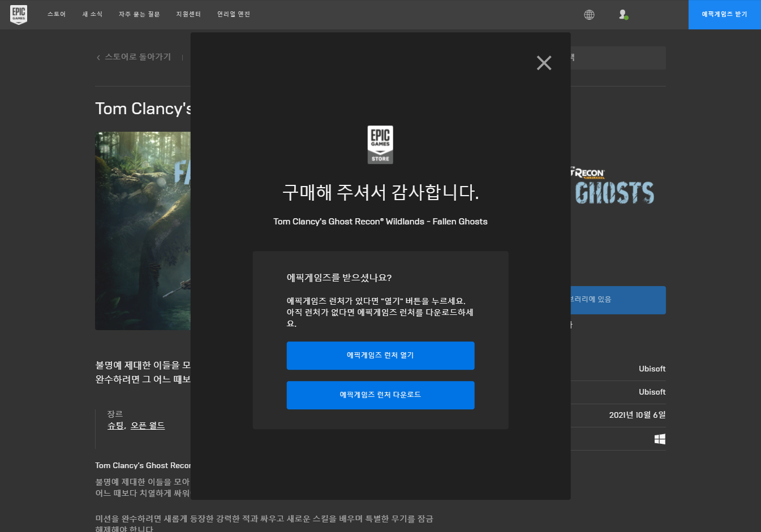Select the Tom Clancy's page title heading
The image size is (761, 532).
click(x=143, y=109)
